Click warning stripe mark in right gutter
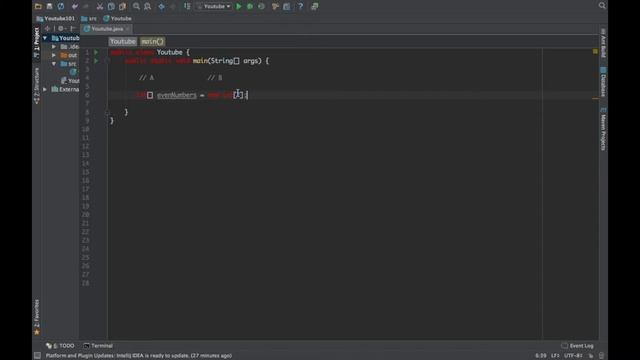The width and height of the screenshot is (640, 360). pyautogui.click(x=596, y=98)
